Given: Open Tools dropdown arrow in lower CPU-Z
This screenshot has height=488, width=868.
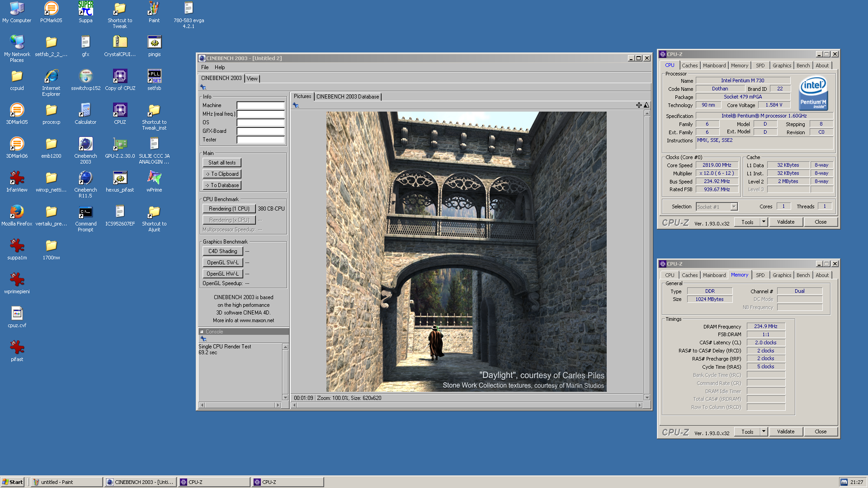Looking at the screenshot, I should pos(764,432).
